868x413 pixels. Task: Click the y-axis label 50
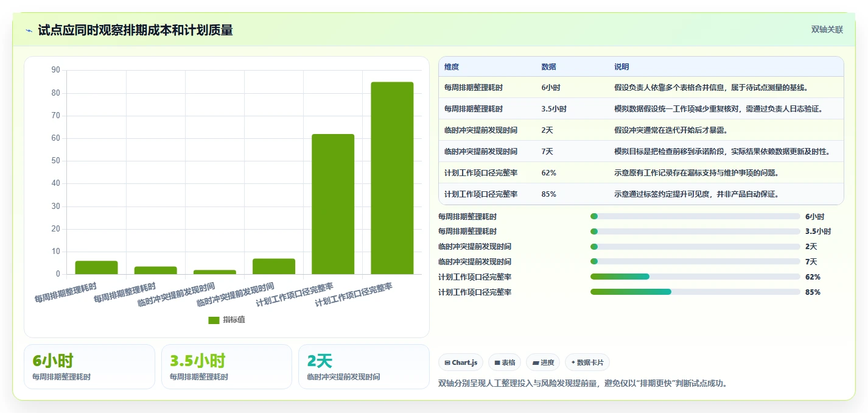point(56,161)
